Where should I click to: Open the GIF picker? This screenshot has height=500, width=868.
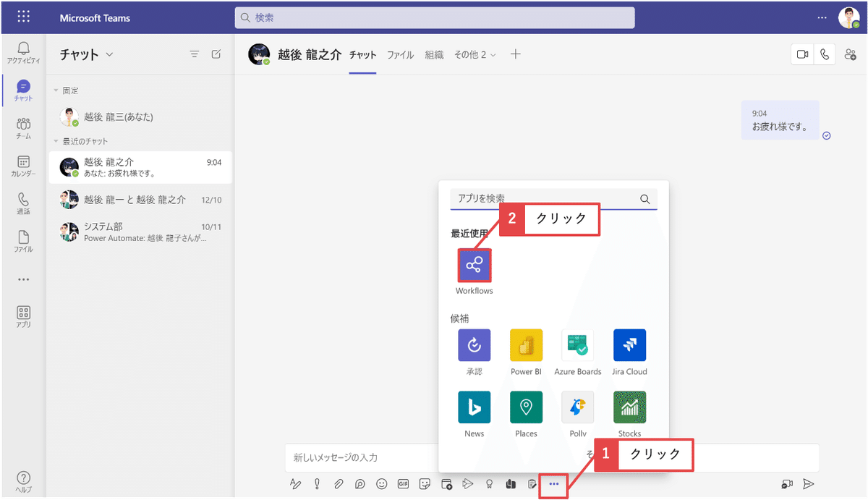point(404,484)
